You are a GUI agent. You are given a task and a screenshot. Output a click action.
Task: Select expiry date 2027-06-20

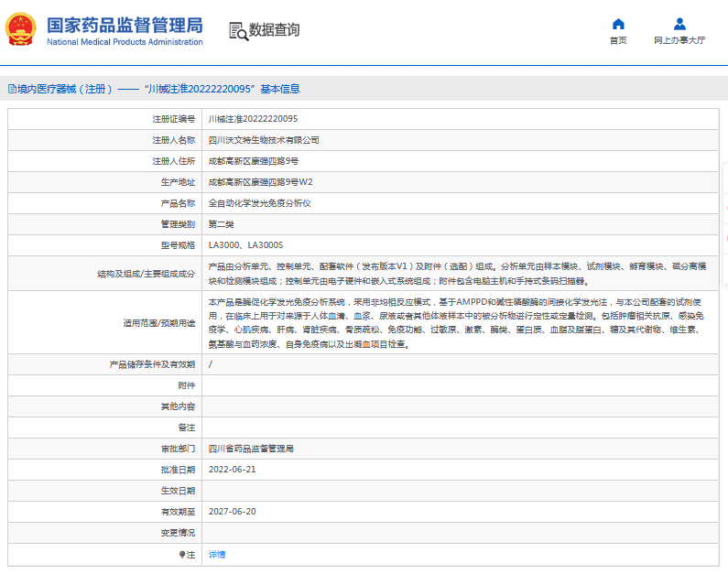click(233, 512)
